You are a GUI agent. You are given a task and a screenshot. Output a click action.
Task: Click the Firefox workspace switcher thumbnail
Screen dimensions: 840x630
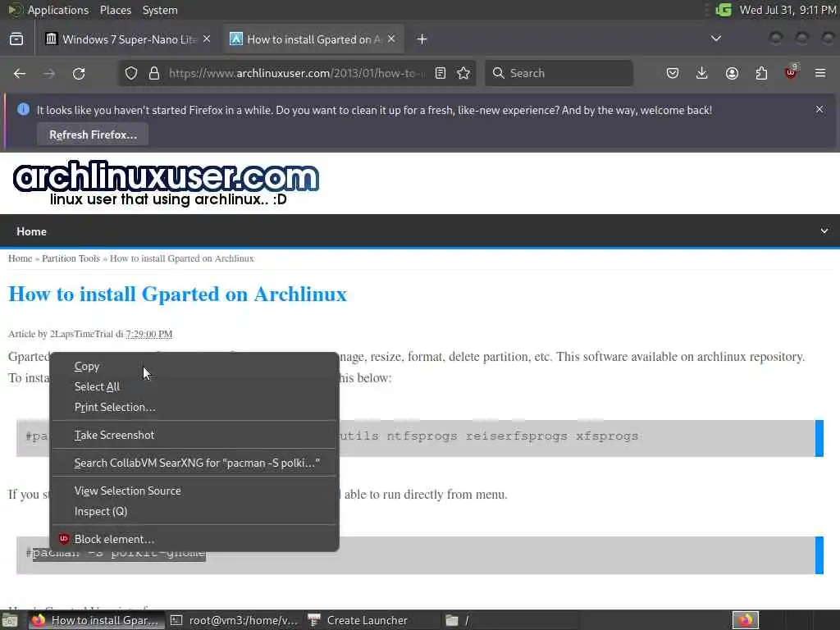(x=746, y=620)
